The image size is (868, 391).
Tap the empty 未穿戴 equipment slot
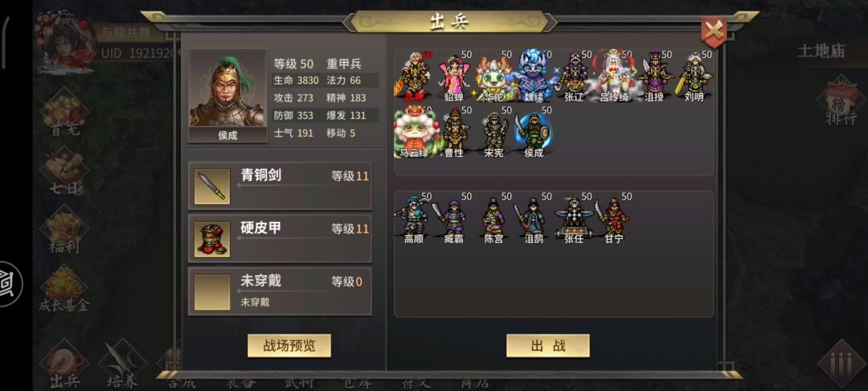[280, 291]
